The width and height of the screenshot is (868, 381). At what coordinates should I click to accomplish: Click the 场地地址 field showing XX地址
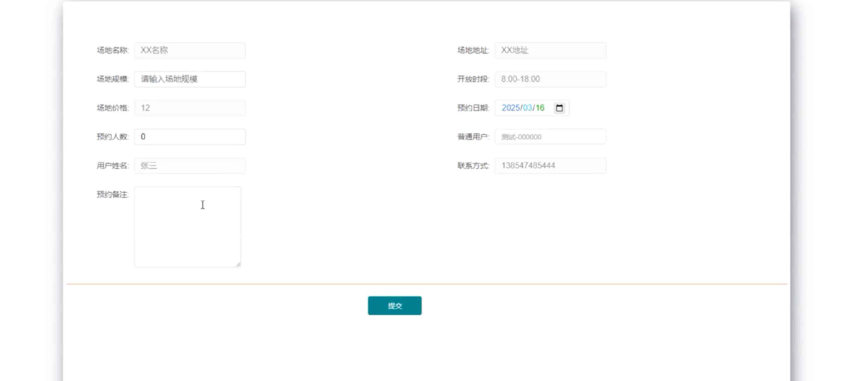tap(550, 50)
